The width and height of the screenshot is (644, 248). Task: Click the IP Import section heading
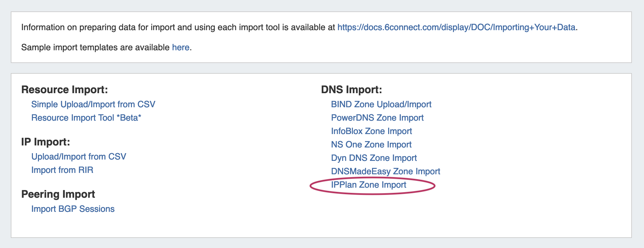pos(45,142)
